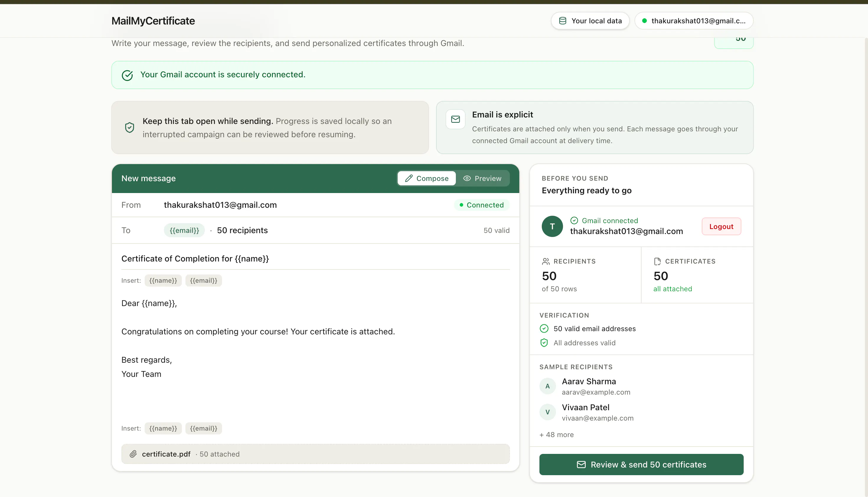Click the envelope icon in the Review & send button

[581, 465]
